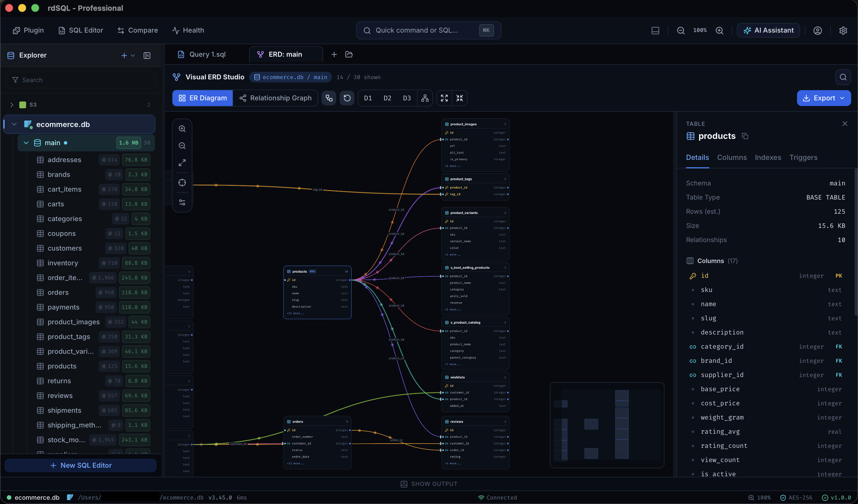This screenshot has height=504, width=858.
Task: Open the Health view
Action: click(x=188, y=30)
